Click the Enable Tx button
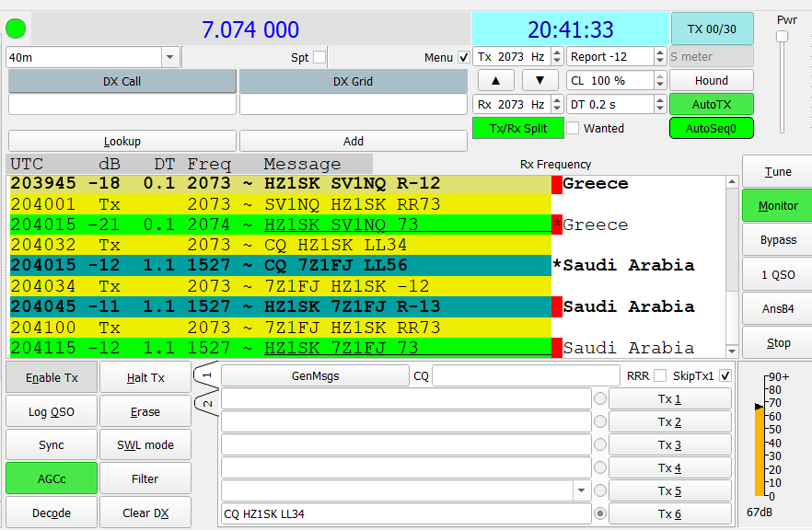The height and width of the screenshot is (530, 812). 52,377
